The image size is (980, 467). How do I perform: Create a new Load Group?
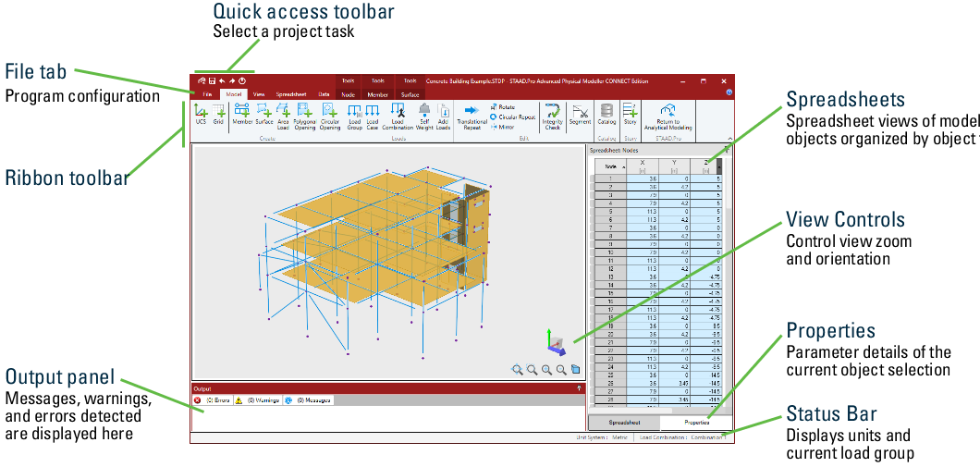point(354,117)
